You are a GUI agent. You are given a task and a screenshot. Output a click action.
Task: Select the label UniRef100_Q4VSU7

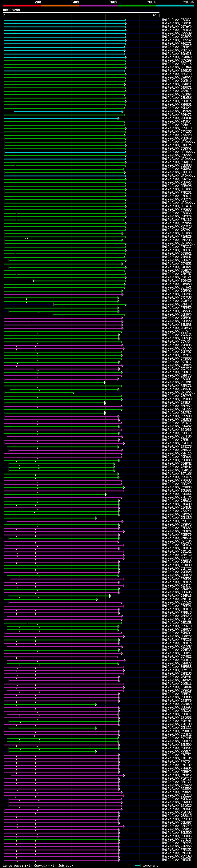point(177,389)
